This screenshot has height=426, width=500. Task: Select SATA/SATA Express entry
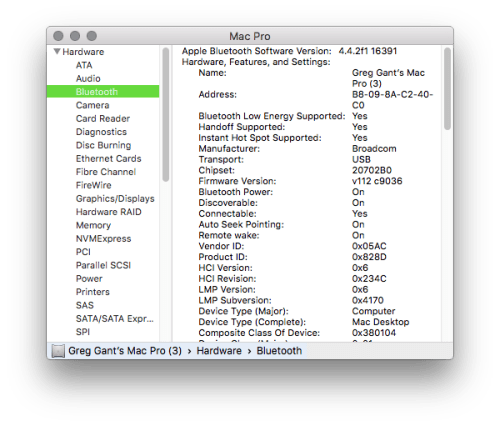115,319
